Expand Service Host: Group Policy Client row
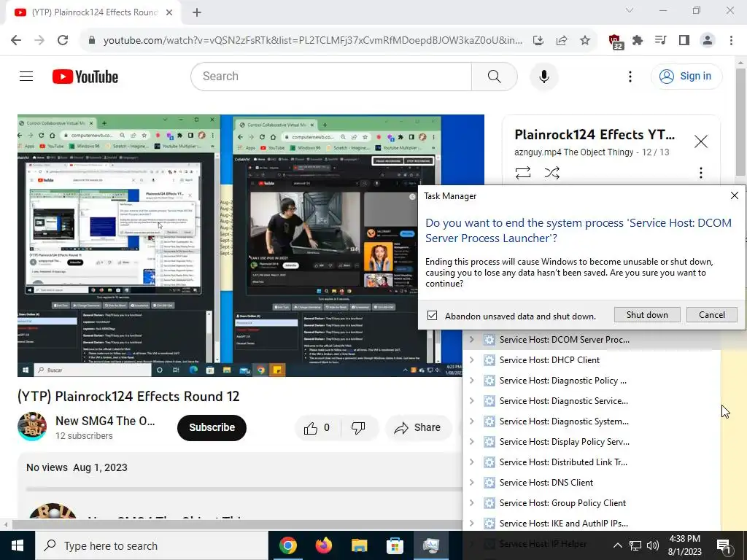Image resolution: width=747 pixels, height=560 pixels. tap(472, 503)
